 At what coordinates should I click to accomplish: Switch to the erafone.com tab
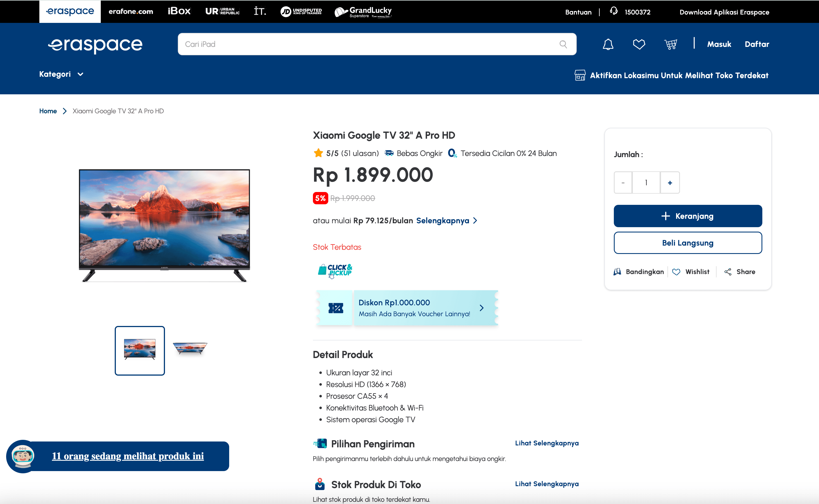click(131, 12)
